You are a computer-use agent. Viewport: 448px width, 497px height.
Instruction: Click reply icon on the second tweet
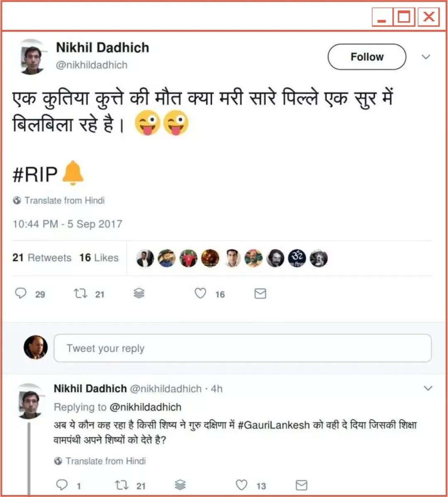(x=62, y=485)
